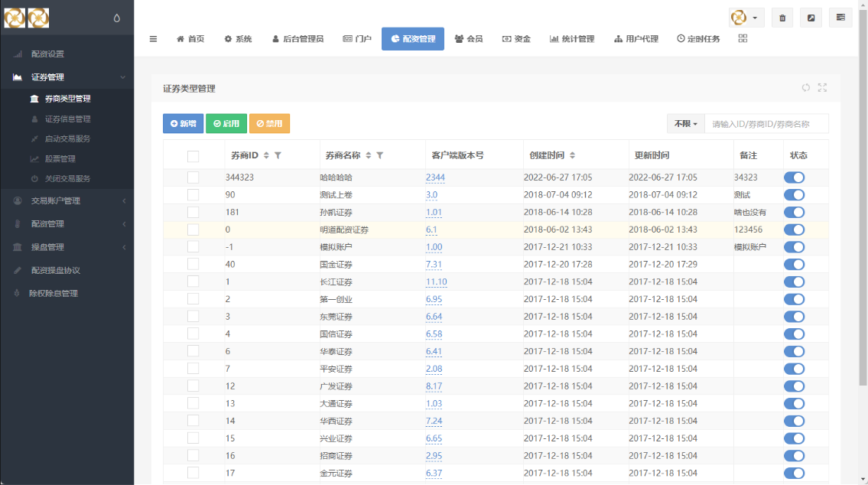Viewport: 868px width, 485px height.
Task: Check the row checkbox for 测试上卷
Action: pyautogui.click(x=193, y=195)
